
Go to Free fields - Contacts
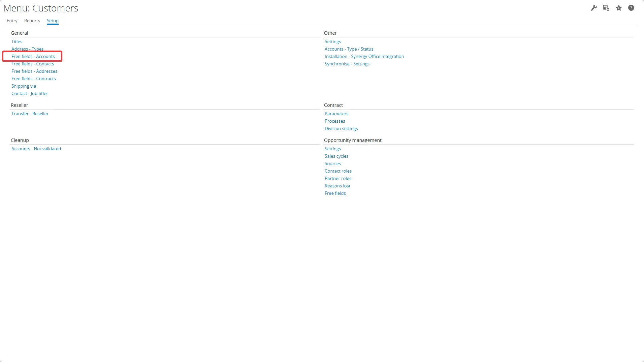(33, 64)
